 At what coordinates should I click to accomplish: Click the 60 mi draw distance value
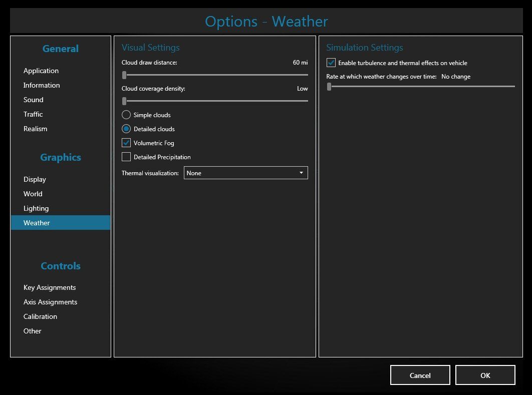tap(300, 63)
